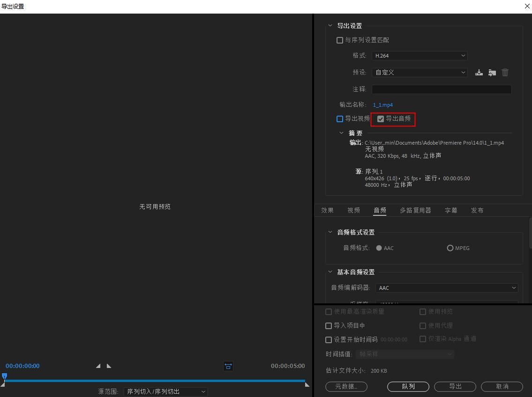532x397 pixels.
Task: Check 导入项目中 checkbox
Action: point(329,326)
